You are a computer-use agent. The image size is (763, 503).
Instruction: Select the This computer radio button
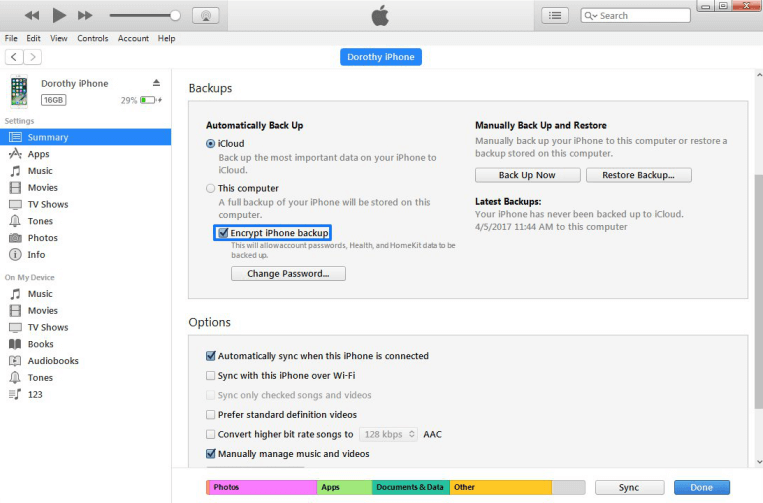(210, 188)
